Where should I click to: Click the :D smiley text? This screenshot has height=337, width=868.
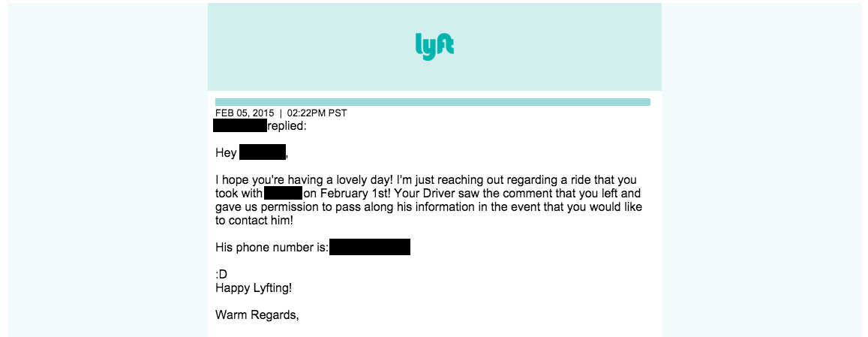pos(221,275)
